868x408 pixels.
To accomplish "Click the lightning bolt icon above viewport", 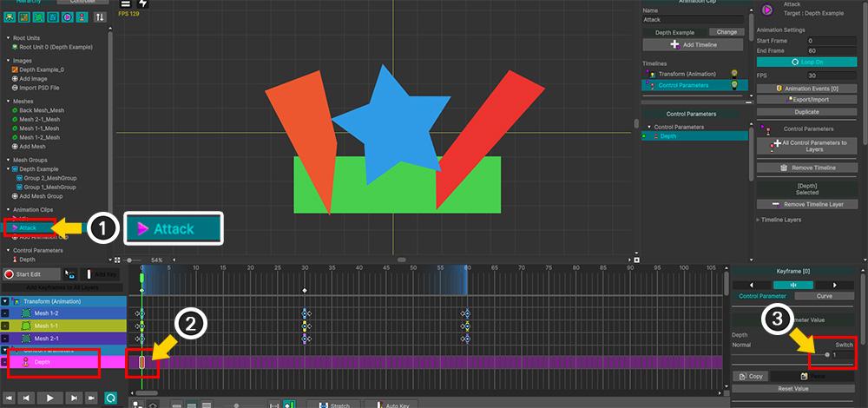I will pyautogui.click(x=143, y=4).
